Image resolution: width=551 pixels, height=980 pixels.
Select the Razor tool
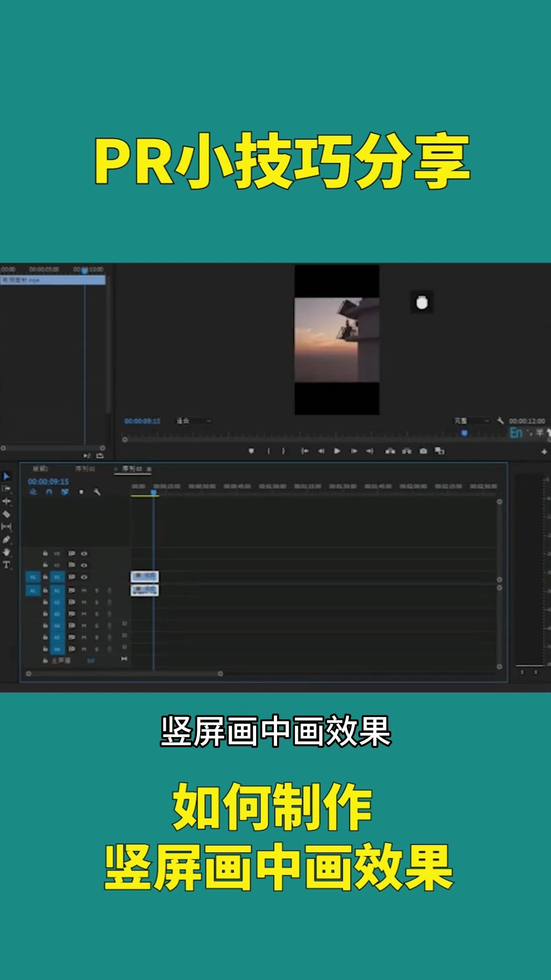[x=7, y=514]
